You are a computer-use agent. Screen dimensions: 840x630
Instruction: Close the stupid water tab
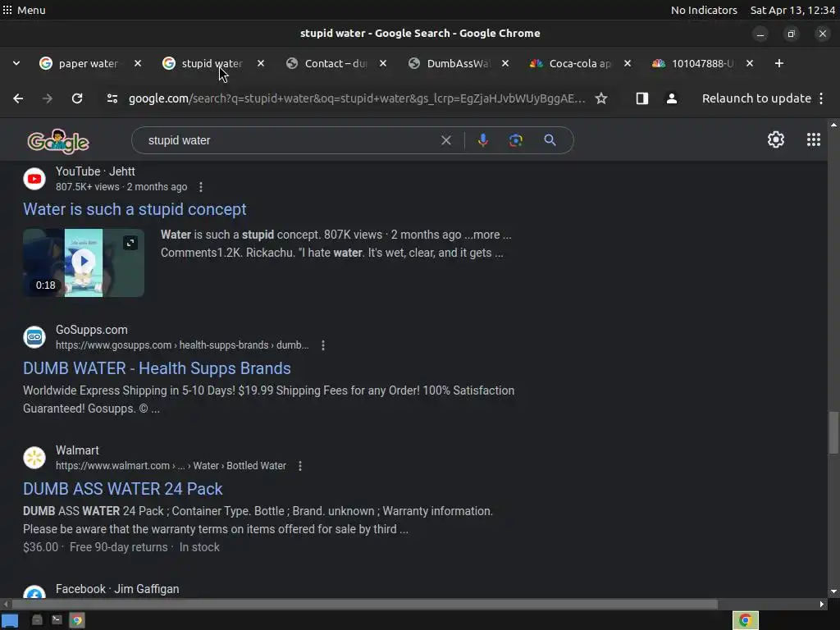260,63
